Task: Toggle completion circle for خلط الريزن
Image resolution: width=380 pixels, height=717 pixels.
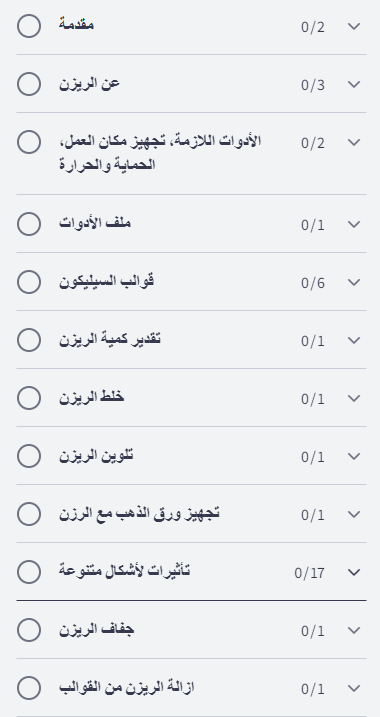Action: point(29,398)
